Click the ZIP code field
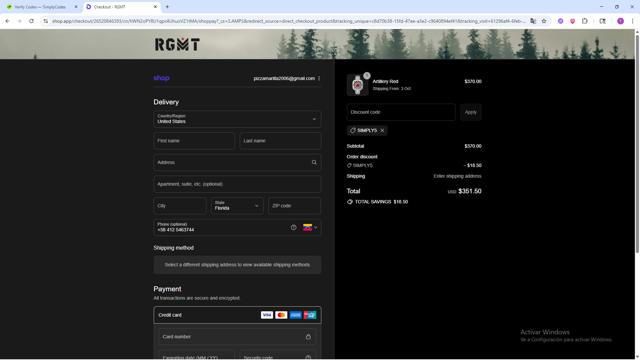Screen dimensions: 640x360 pyautogui.click(x=295, y=206)
